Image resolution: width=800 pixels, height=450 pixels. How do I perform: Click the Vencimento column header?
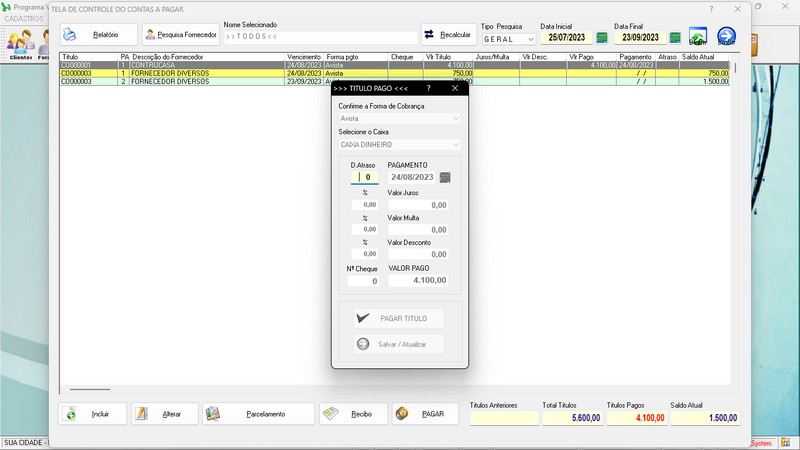coord(304,57)
